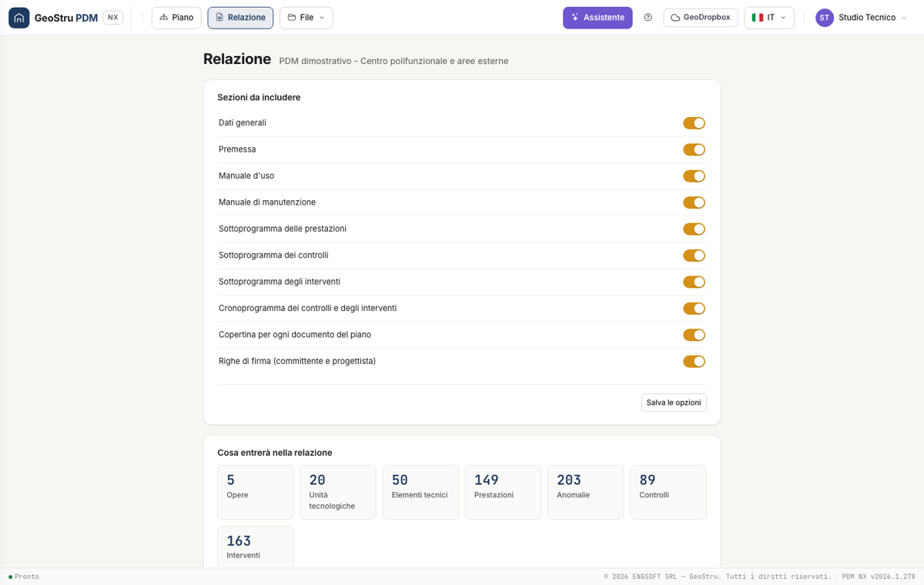Click the 203 Anomalie card

(586, 492)
